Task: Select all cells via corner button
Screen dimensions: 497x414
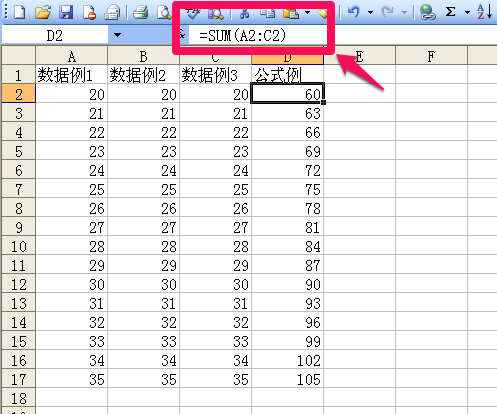Action: point(18,55)
